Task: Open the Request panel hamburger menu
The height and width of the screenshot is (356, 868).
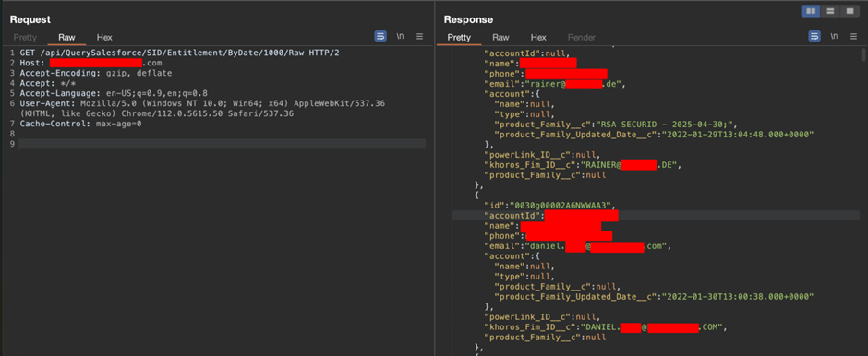Action: click(x=419, y=37)
